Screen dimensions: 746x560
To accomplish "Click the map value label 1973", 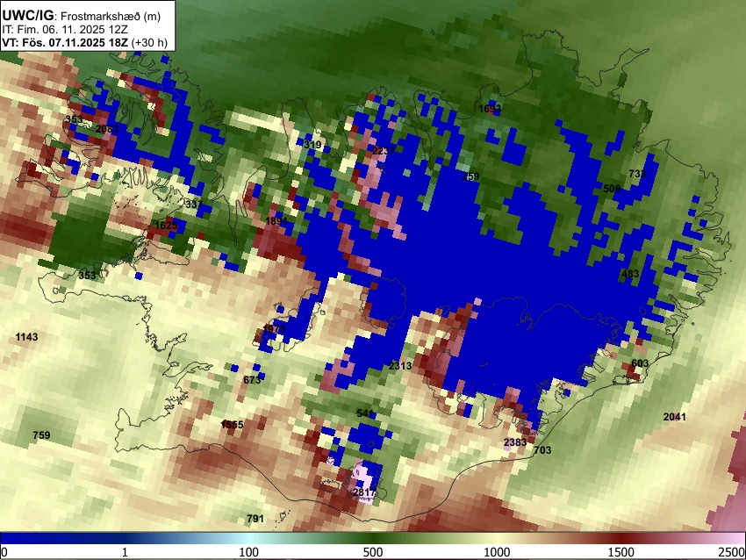I will click(274, 329).
